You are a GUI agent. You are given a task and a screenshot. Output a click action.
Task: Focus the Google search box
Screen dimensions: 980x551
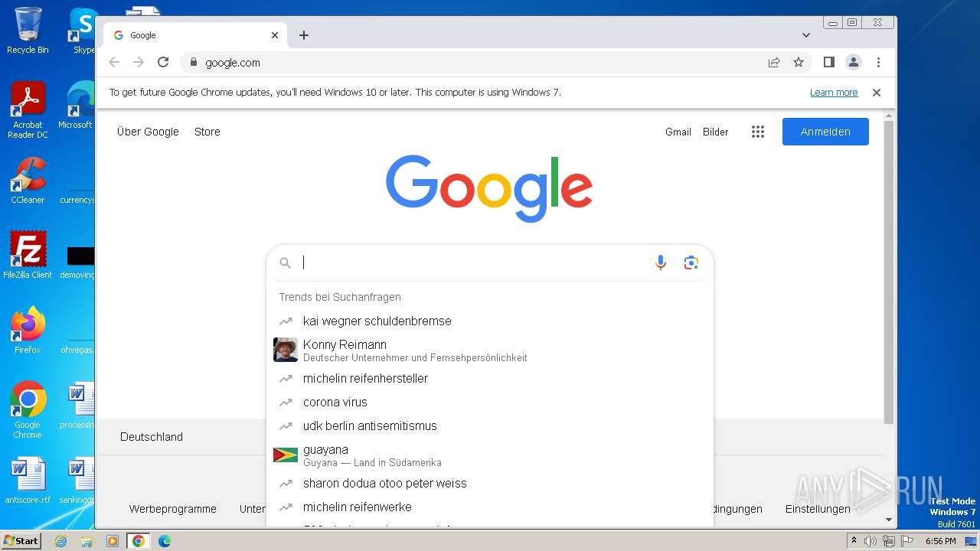(473, 262)
